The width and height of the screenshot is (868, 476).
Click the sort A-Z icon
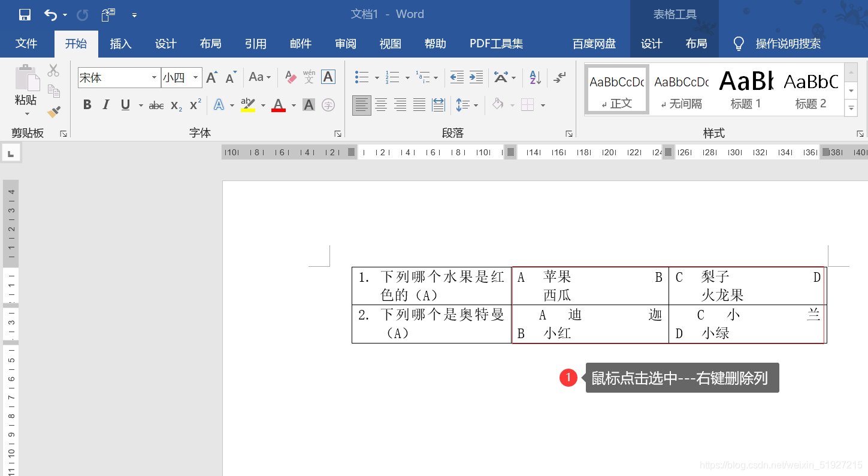[535, 77]
